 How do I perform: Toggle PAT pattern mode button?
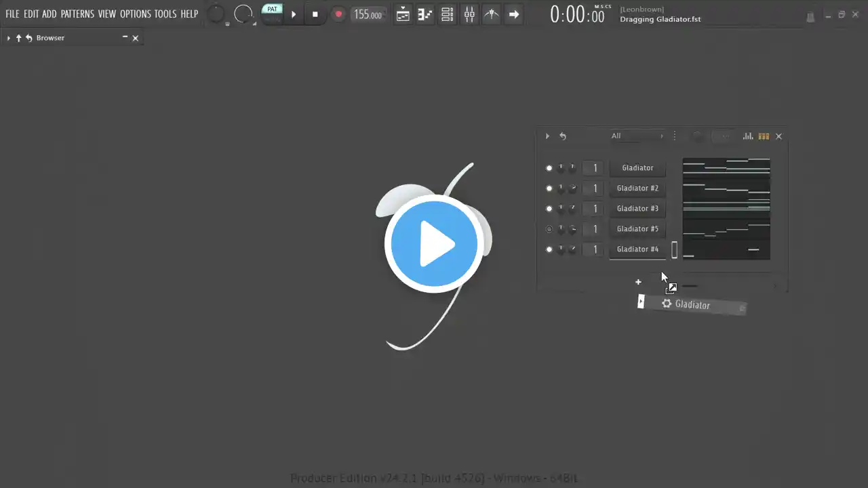[x=272, y=9]
